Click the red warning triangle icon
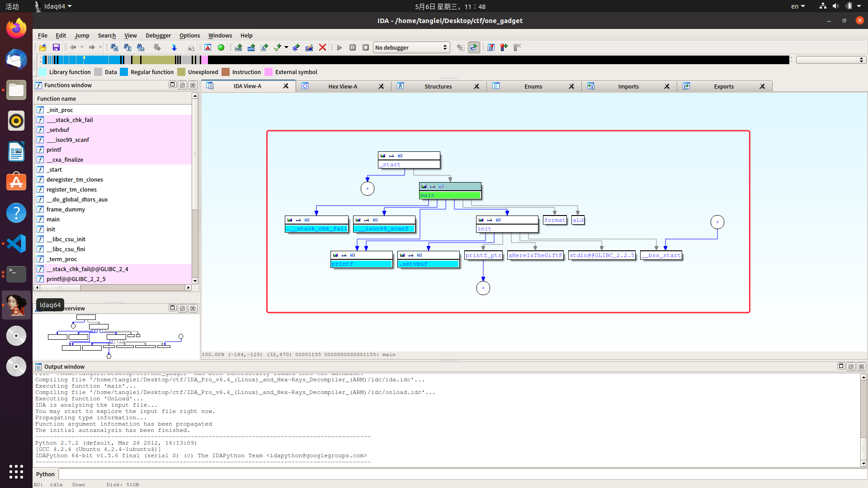The height and width of the screenshot is (488, 868). tap(208, 47)
